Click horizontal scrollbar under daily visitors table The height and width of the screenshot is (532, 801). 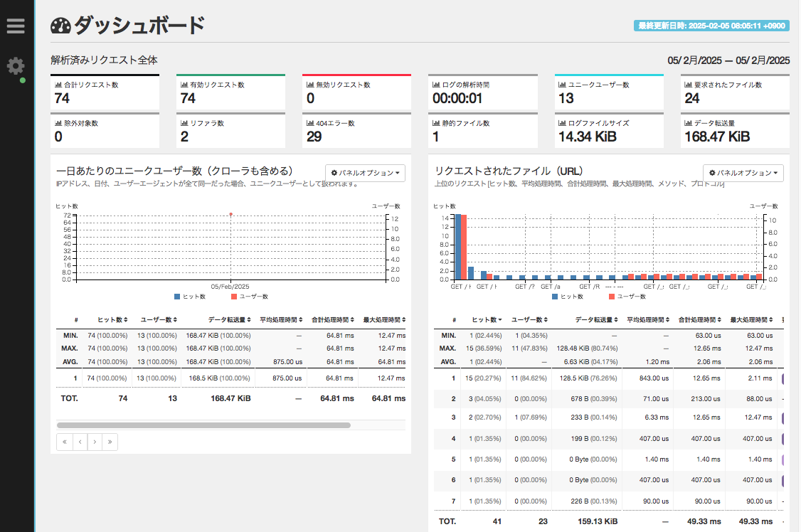point(203,425)
